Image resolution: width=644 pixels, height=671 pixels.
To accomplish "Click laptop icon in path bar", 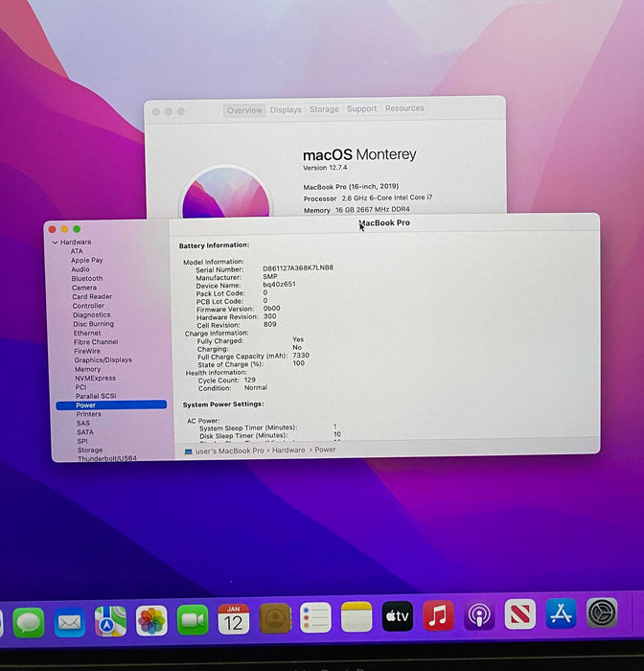I will click(x=188, y=451).
